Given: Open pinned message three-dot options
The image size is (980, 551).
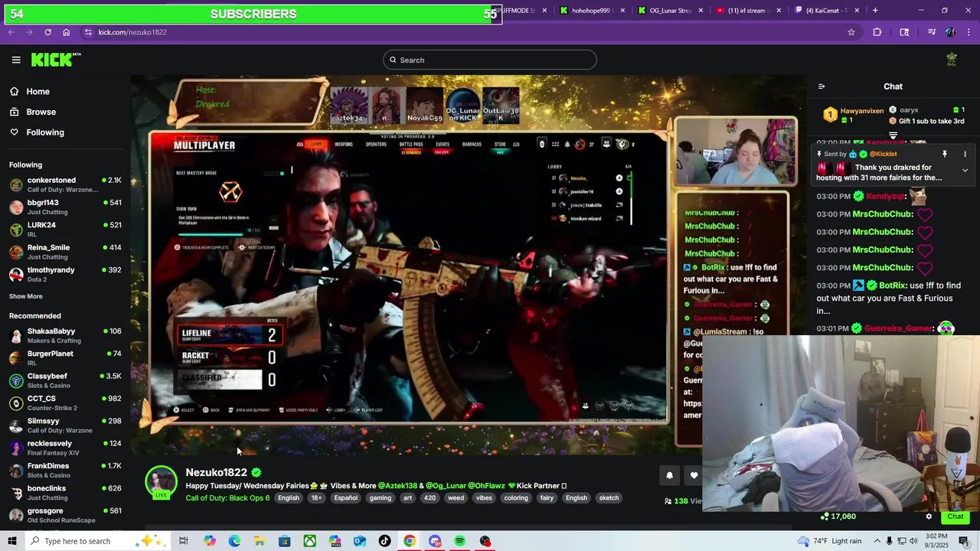Looking at the screenshot, I should [x=965, y=154].
